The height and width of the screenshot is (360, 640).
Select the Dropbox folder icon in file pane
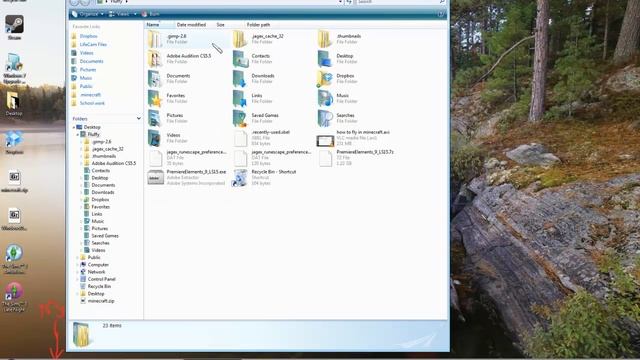point(325,78)
